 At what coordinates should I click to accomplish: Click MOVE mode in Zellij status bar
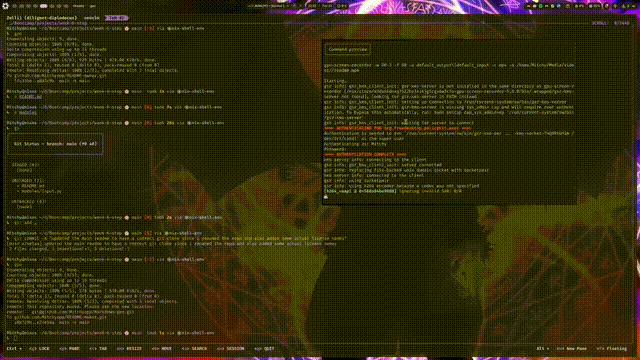click(162, 349)
